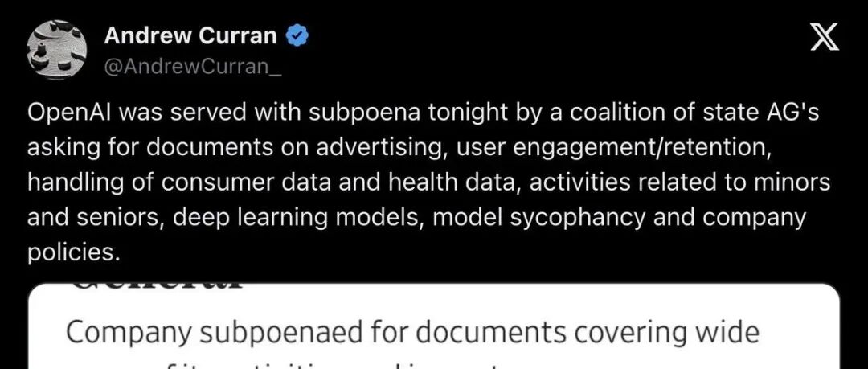Open the embedded white article card
The image size is (868, 369).
[x=434, y=326]
